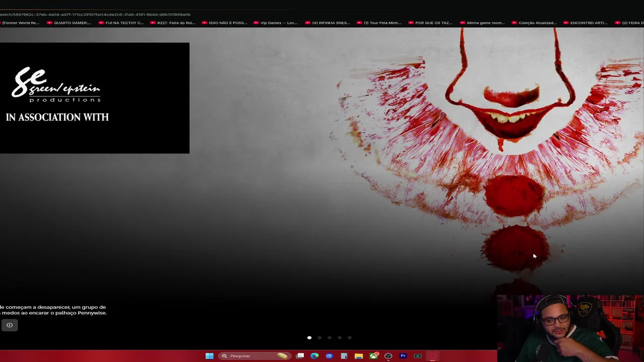Open the Calculator taskbar icon
This screenshot has height=362, width=644.
click(344, 356)
